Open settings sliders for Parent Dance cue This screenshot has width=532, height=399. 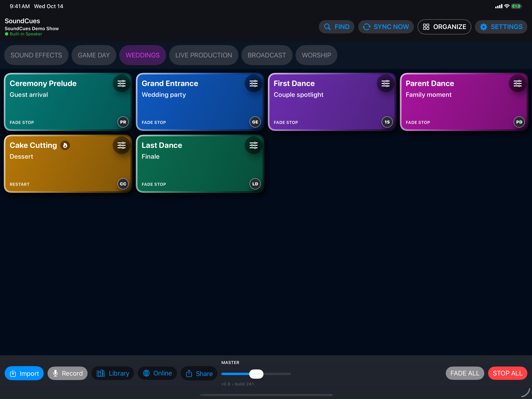click(x=518, y=84)
